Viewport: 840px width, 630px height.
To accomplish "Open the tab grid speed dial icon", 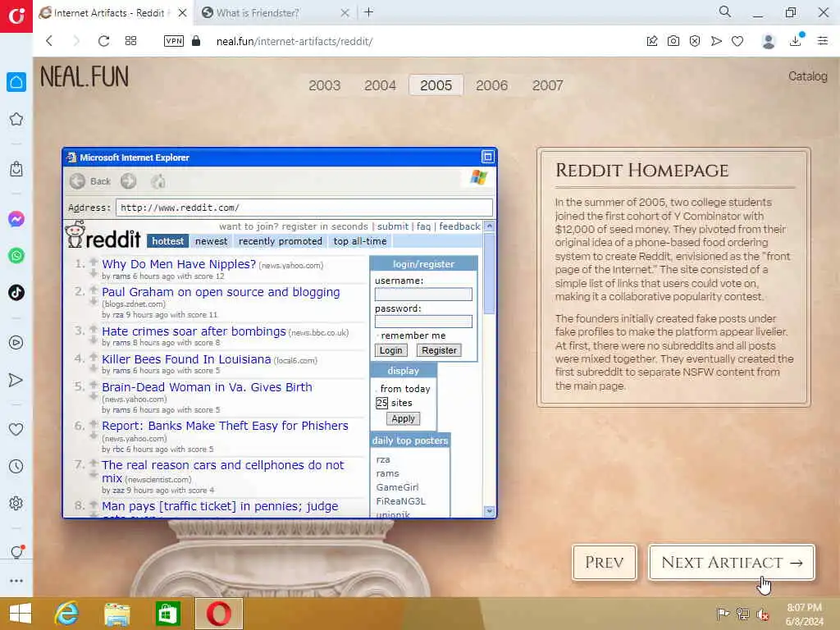I will 130,41.
